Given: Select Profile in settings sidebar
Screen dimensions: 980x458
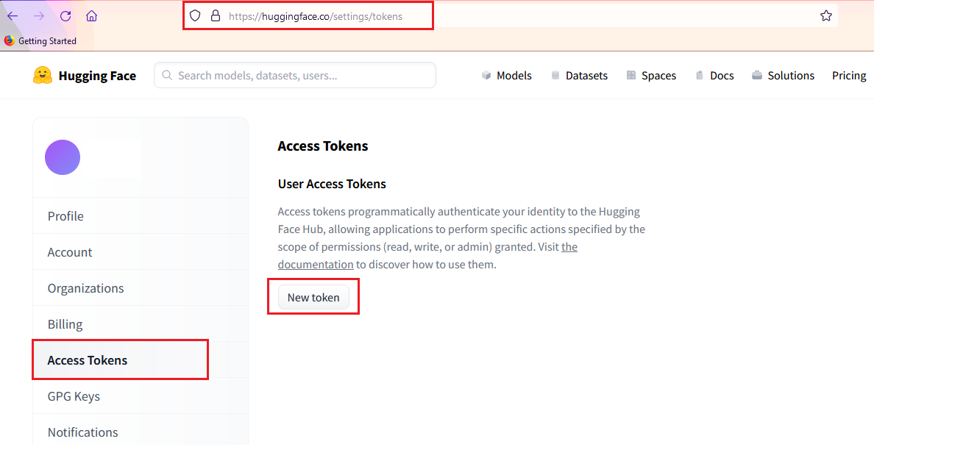Looking at the screenshot, I should [141, 216].
